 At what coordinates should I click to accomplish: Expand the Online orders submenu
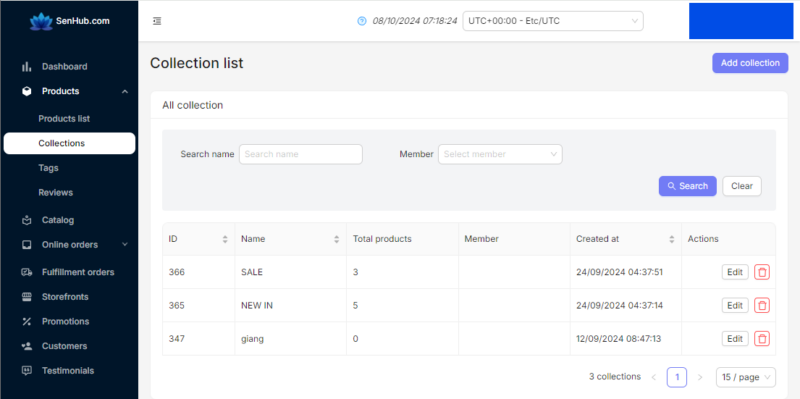(x=125, y=244)
